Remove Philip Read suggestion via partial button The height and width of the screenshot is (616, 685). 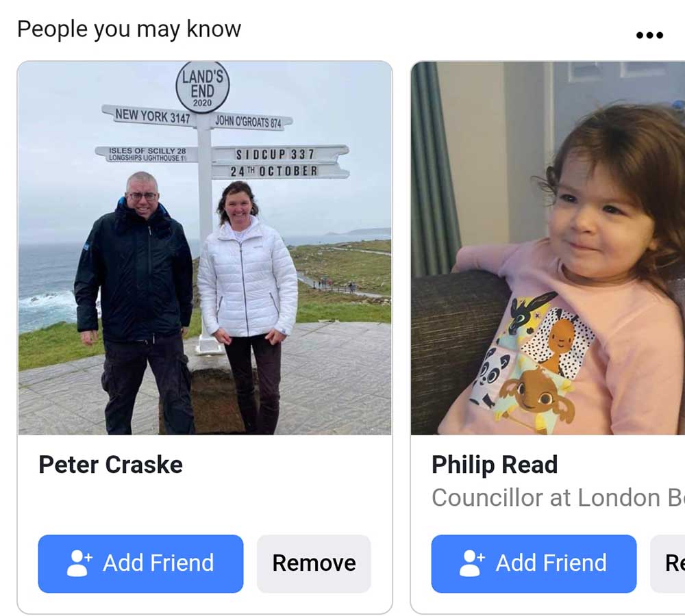coord(668,563)
